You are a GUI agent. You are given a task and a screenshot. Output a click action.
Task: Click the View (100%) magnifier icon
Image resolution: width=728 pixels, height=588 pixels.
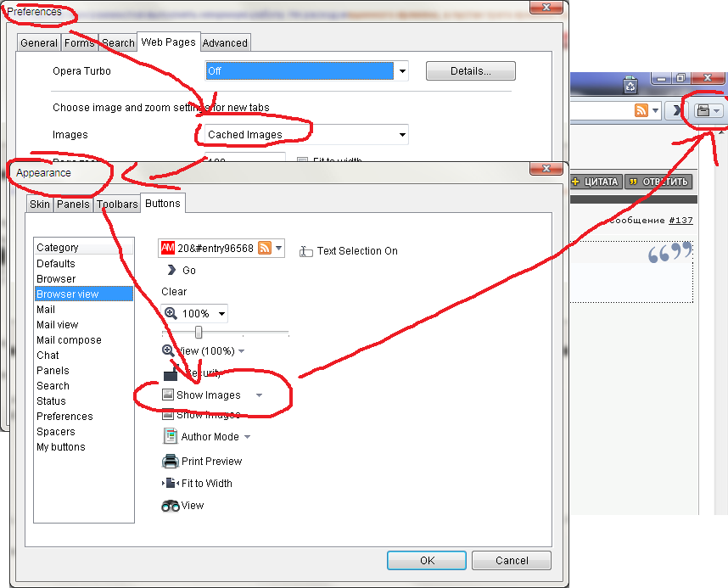168,350
